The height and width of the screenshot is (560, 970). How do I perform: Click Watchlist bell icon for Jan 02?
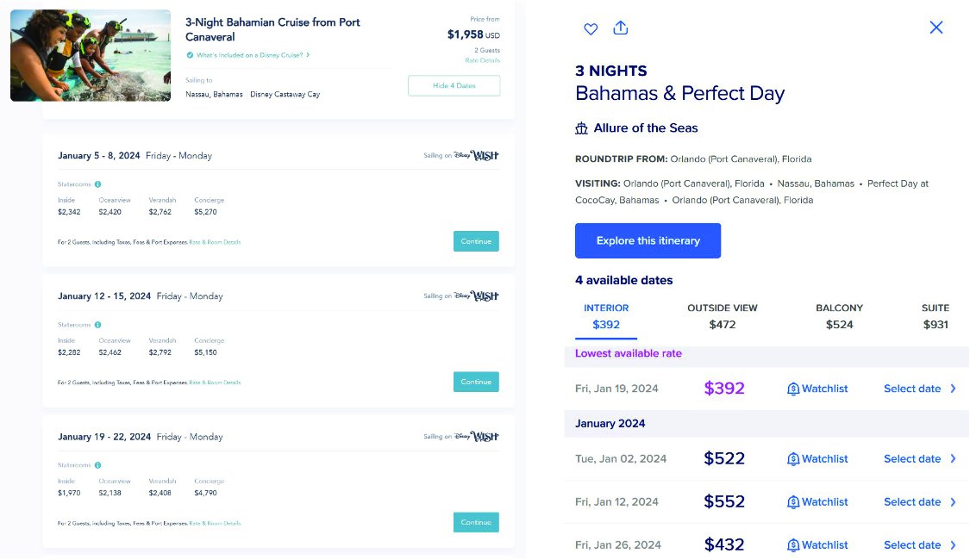pos(793,459)
